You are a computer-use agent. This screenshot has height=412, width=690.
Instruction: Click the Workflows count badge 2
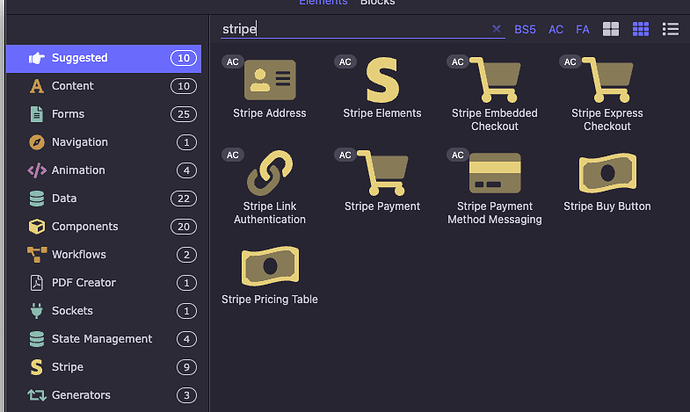tap(187, 255)
